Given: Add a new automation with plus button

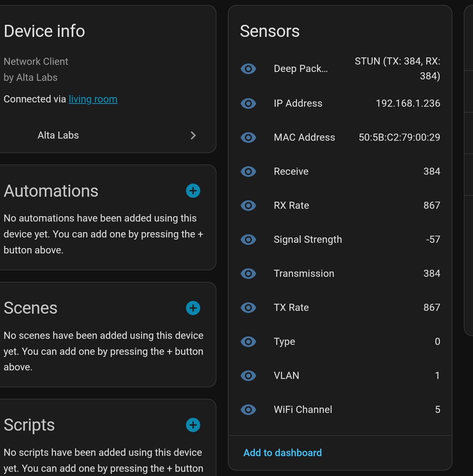Looking at the screenshot, I should (x=193, y=191).
